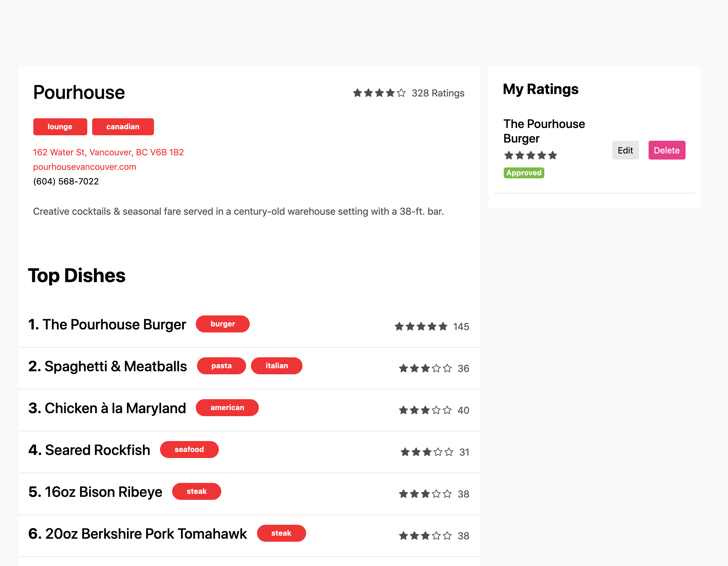Image resolution: width=728 pixels, height=566 pixels.
Task: Select the lounge tag
Action: 60,127
